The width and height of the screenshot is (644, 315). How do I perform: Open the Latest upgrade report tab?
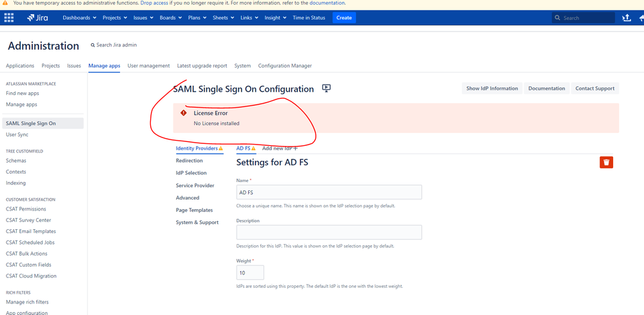(x=202, y=66)
